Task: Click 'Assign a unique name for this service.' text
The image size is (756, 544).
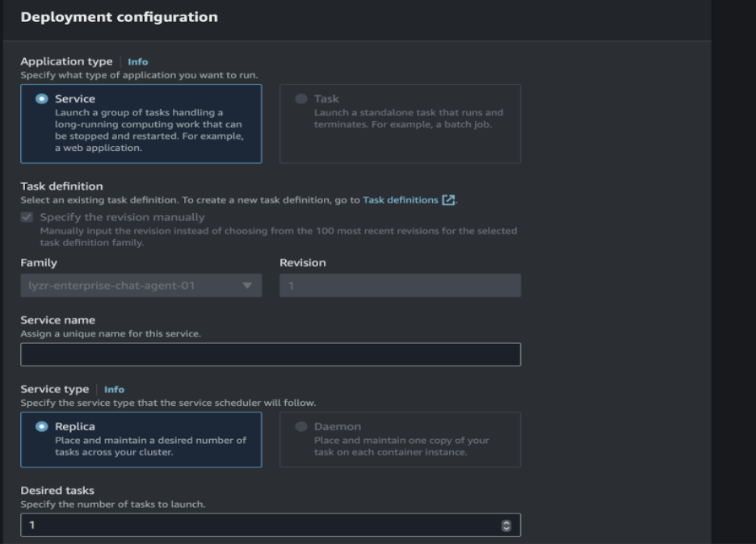Action: (111, 333)
